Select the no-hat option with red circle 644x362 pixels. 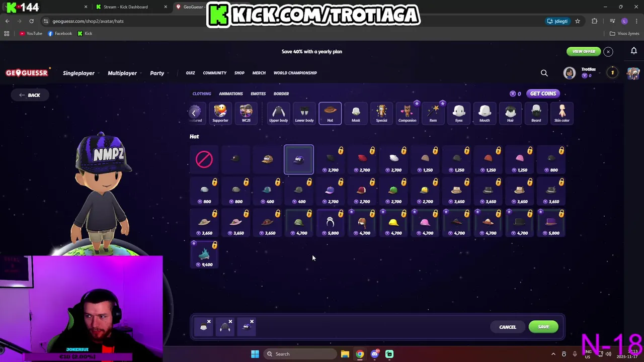[204, 159]
